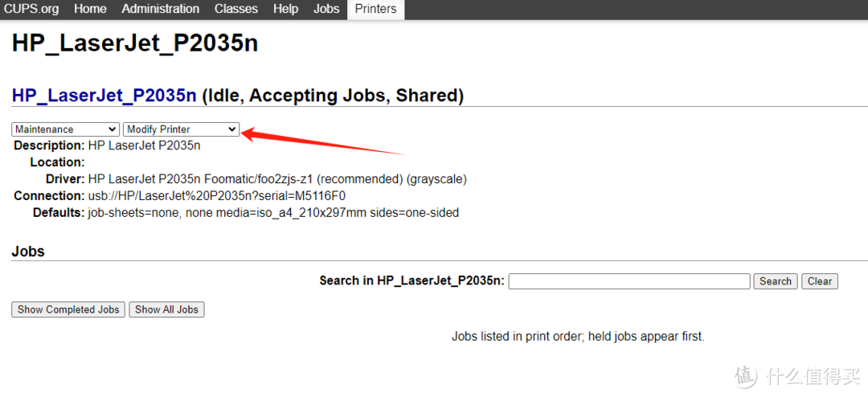Viewport: 868px width, 397px height.
Task: Open Jobs in the top navigation bar
Action: 326,9
